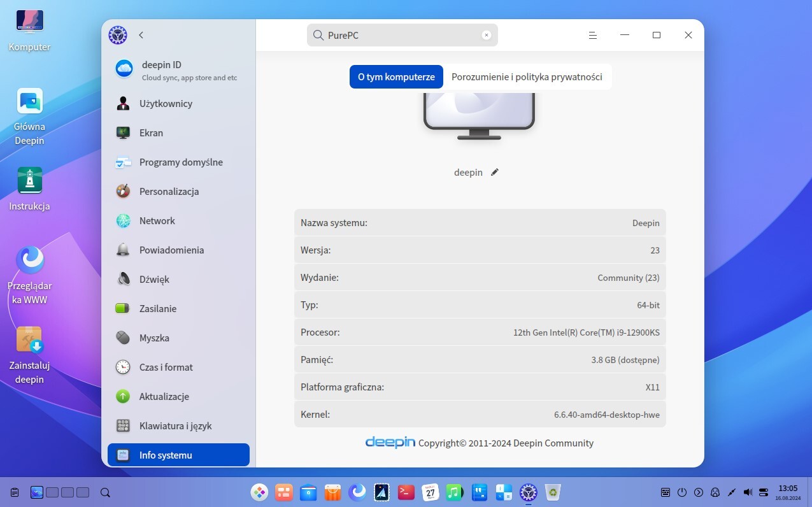This screenshot has height=507, width=812.
Task: Open Aktualizacje section in the sidebar
Action: 164,396
